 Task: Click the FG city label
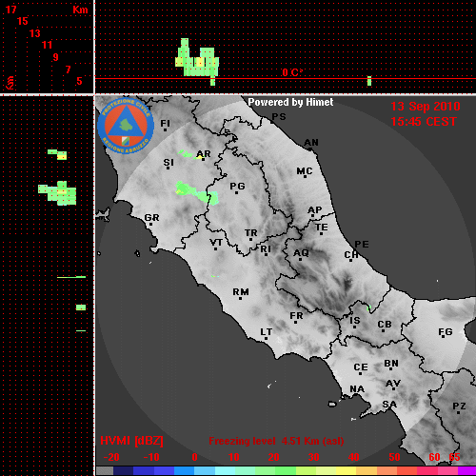click(x=446, y=332)
